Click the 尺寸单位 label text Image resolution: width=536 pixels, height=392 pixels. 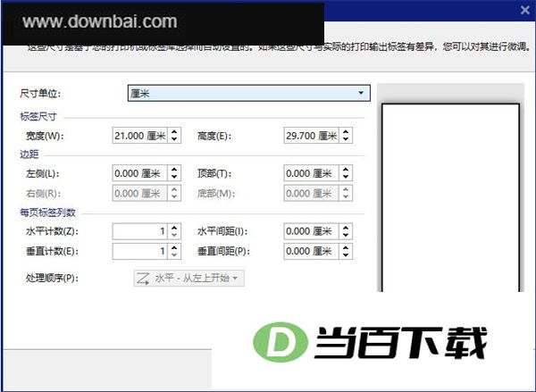(40, 93)
